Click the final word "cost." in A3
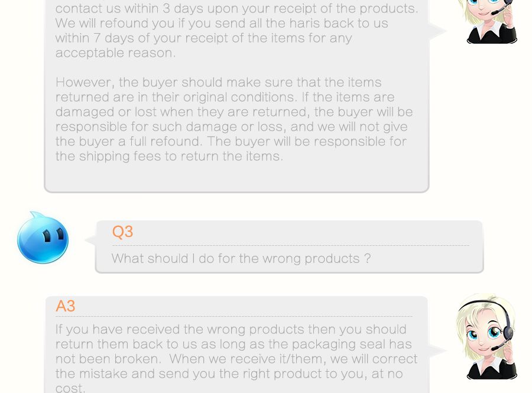Image resolution: width=532 pixels, height=393 pixels. (x=70, y=388)
